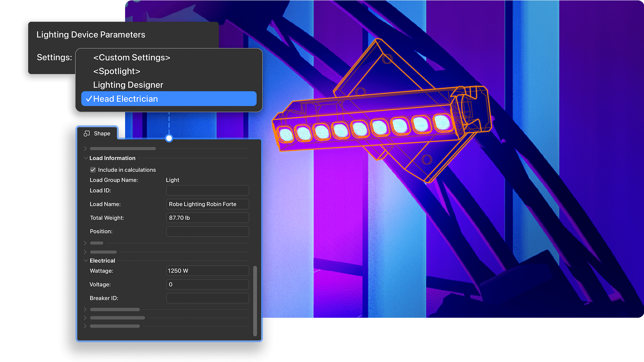
Task: Click the Load ID input field
Action: (208, 190)
